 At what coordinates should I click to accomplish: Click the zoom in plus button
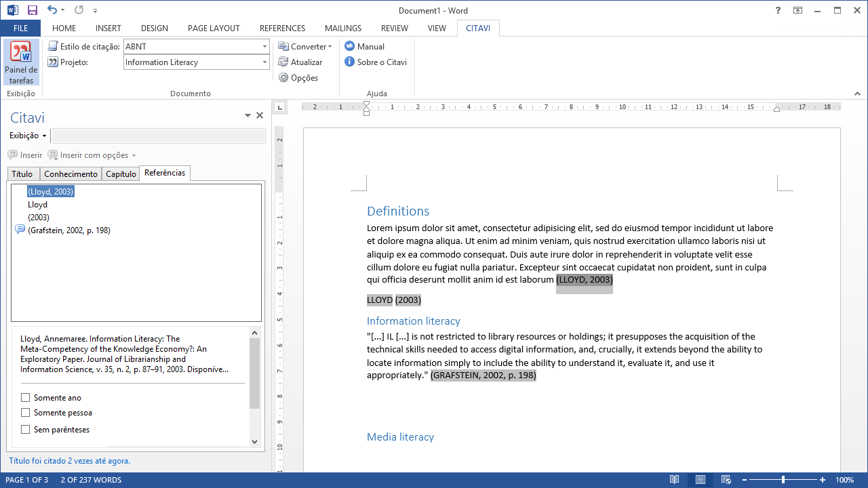tap(823, 480)
